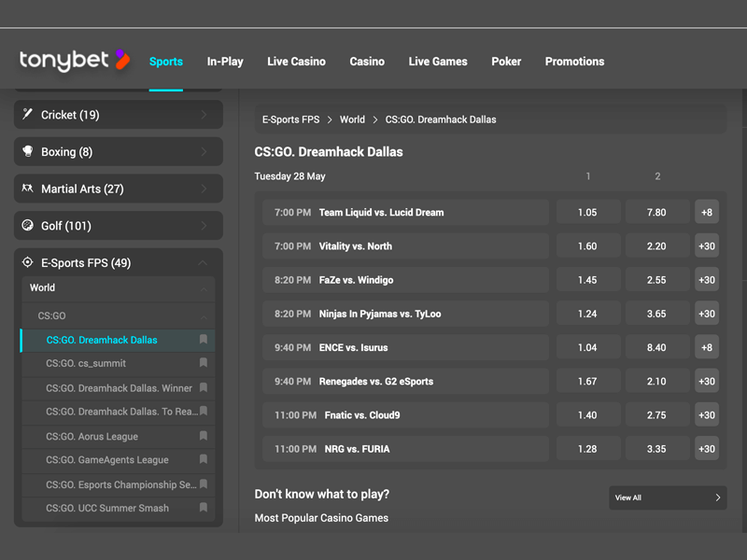Bookmark CS:GO. UCC Summer Smash
Screen dimensions: 747x560
tap(204, 508)
